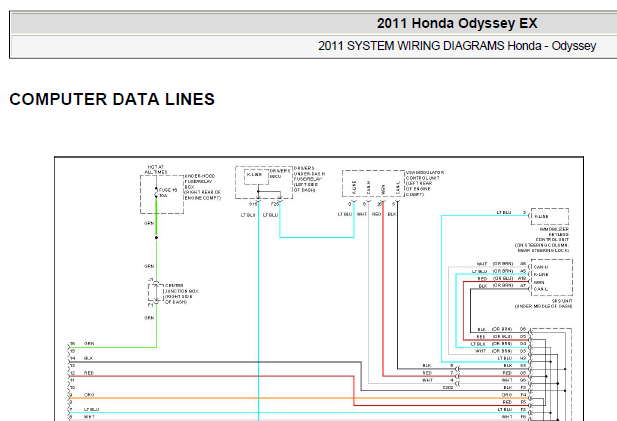The image size is (617, 421).
Task: Click the 'F1' connector label below junction box
Action: [150, 305]
